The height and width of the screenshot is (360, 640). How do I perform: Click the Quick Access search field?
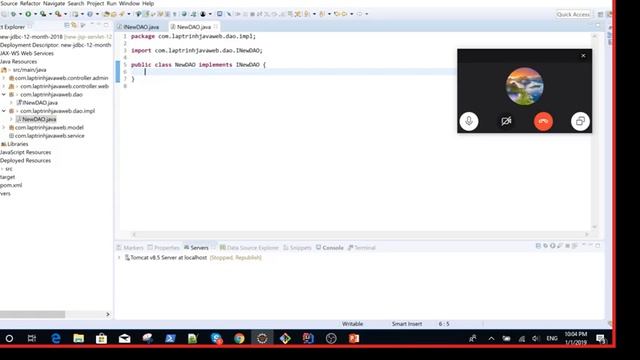click(x=573, y=14)
